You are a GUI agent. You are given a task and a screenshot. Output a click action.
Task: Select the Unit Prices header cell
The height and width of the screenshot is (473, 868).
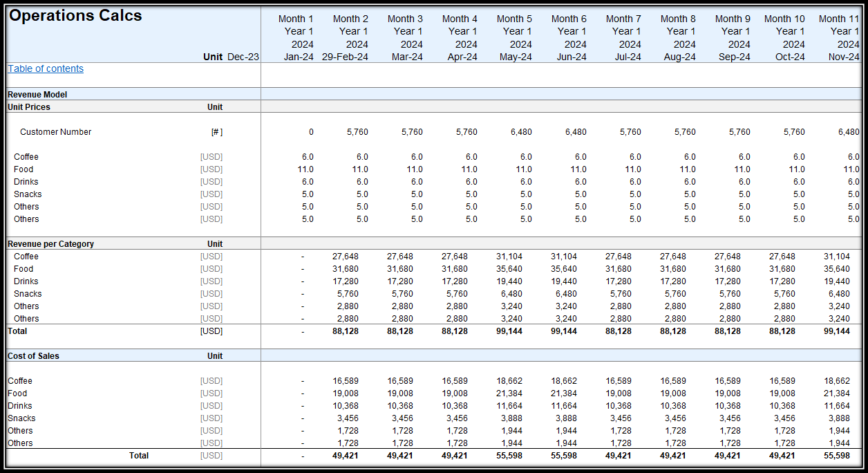(29, 107)
